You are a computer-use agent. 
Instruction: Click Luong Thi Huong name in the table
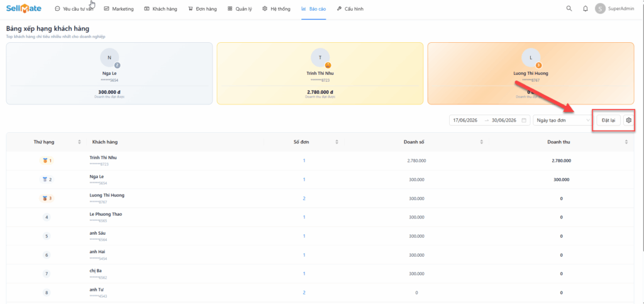click(107, 195)
